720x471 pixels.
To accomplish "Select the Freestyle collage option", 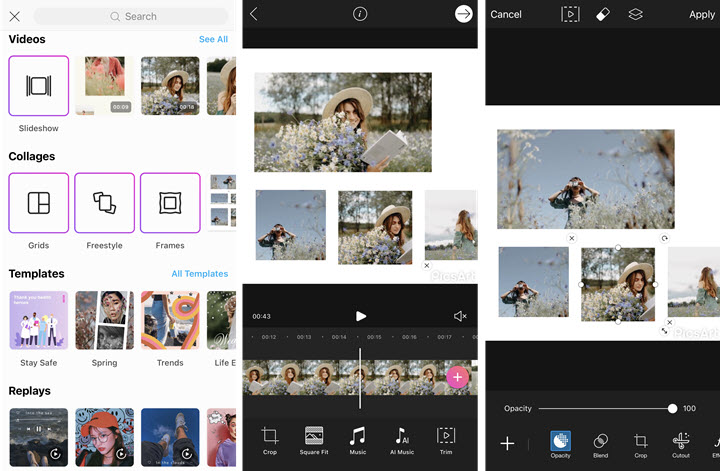I will click(x=104, y=203).
